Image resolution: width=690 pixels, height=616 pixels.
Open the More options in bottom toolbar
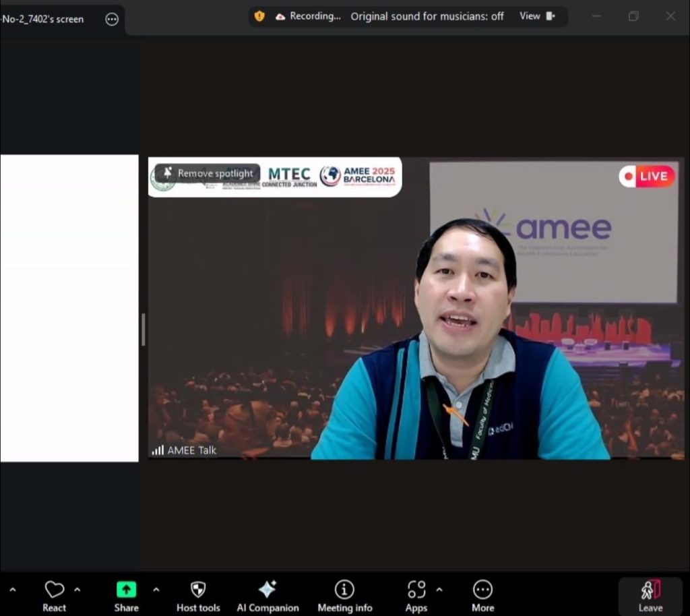click(x=482, y=596)
